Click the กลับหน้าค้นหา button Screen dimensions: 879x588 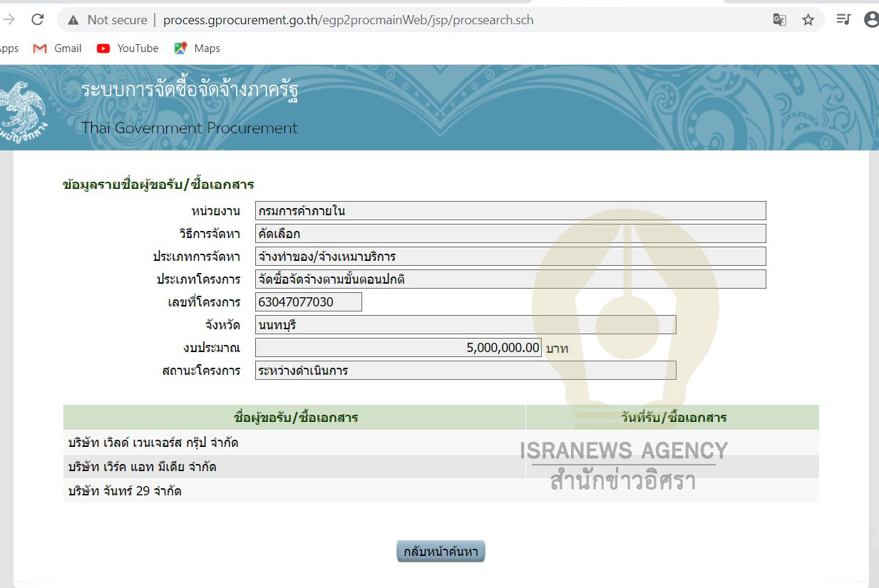click(441, 552)
